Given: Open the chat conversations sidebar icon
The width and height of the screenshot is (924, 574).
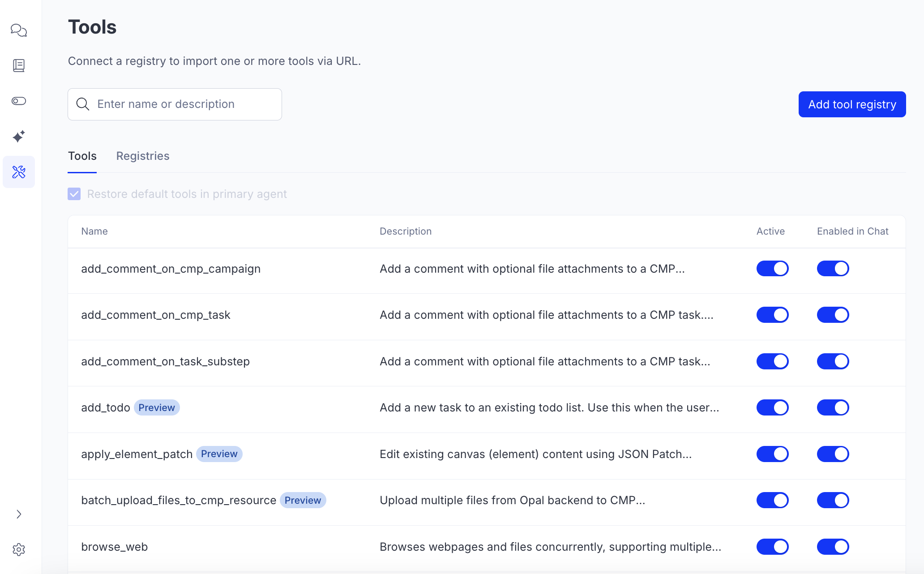Looking at the screenshot, I should [19, 30].
